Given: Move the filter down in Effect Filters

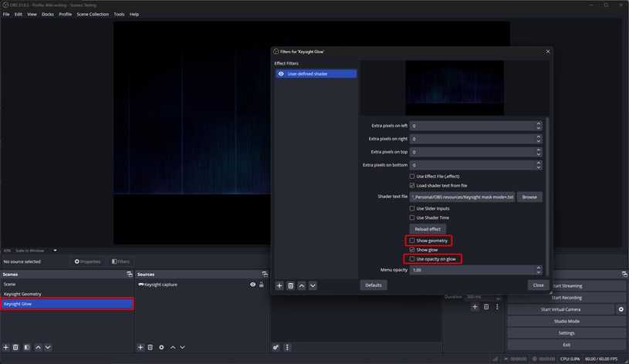Looking at the screenshot, I should click(313, 285).
